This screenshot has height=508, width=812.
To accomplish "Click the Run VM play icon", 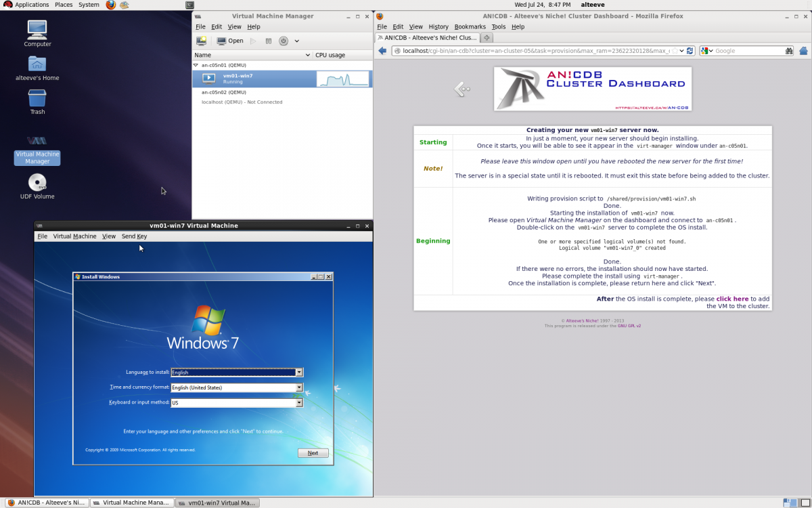I will click(x=254, y=41).
